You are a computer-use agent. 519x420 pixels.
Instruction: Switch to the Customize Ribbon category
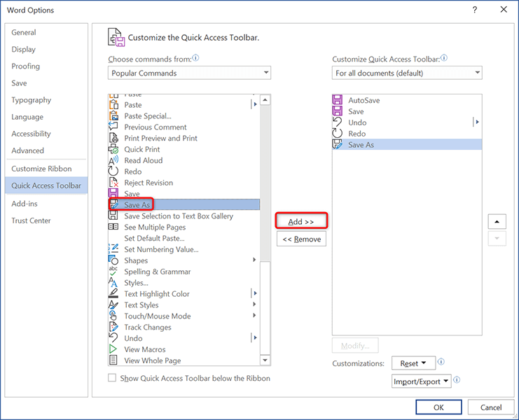tap(41, 169)
